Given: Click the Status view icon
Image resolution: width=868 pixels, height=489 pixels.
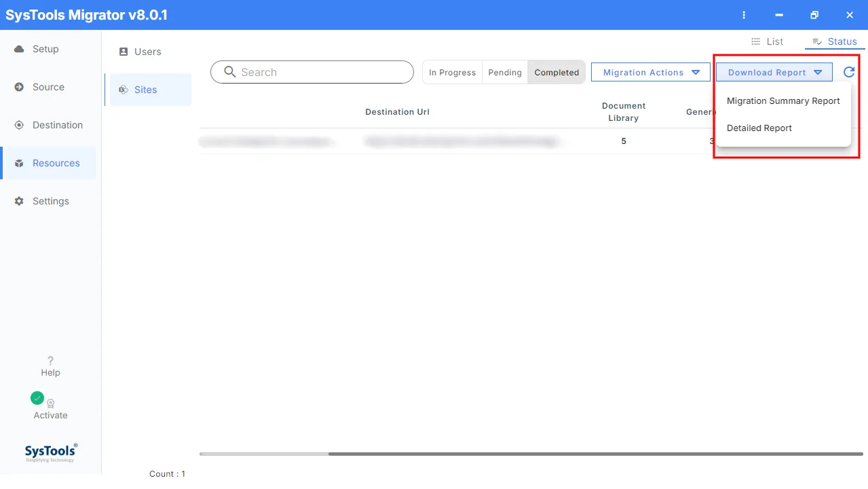Looking at the screenshot, I should (817, 41).
